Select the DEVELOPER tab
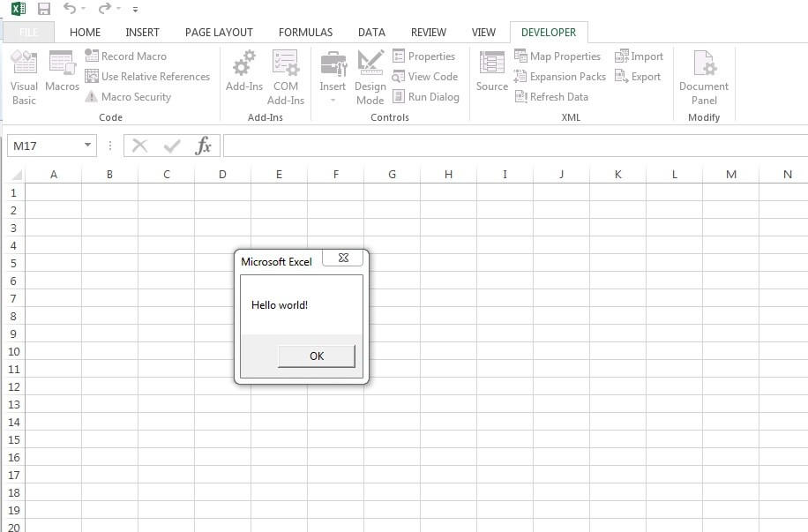Viewport: 808px width, 532px height. click(549, 32)
